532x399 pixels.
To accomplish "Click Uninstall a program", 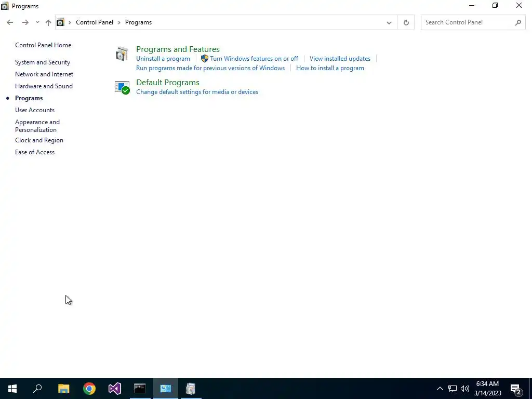I will coord(163,59).
